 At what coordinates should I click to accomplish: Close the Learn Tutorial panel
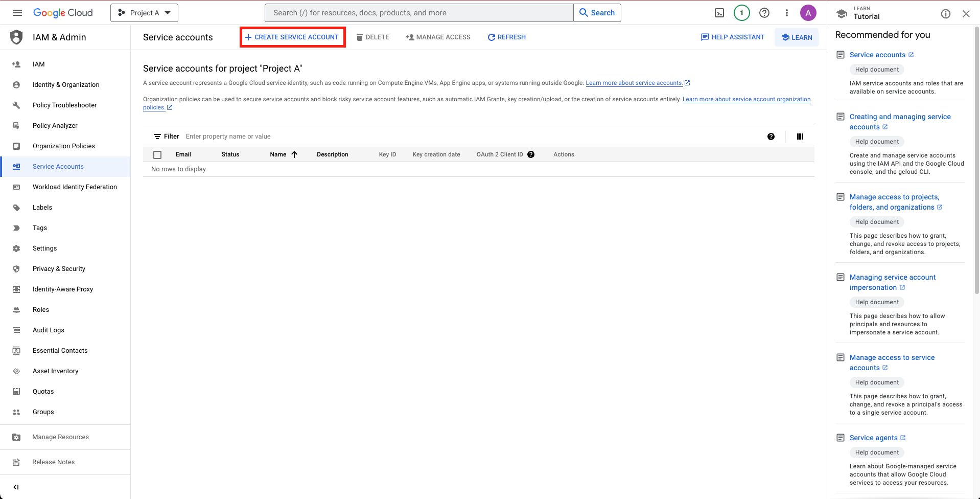pyautogui.click(x=966, y=14)
